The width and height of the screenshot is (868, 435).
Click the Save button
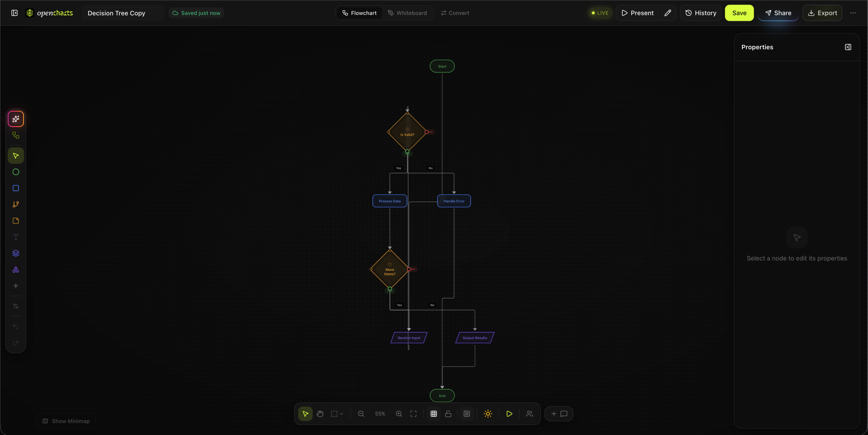739,13
